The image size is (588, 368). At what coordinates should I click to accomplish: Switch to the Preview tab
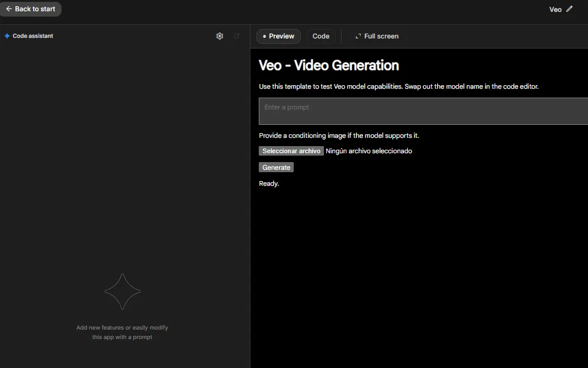278,36
